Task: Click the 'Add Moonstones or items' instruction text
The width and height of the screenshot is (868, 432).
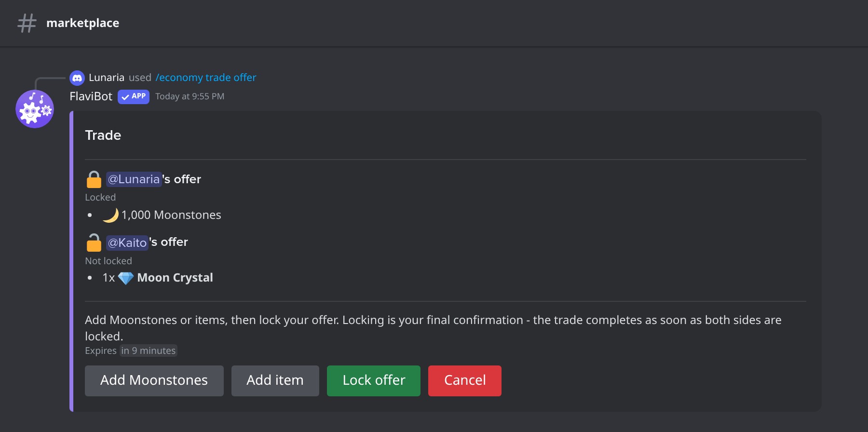Action: 433,328
